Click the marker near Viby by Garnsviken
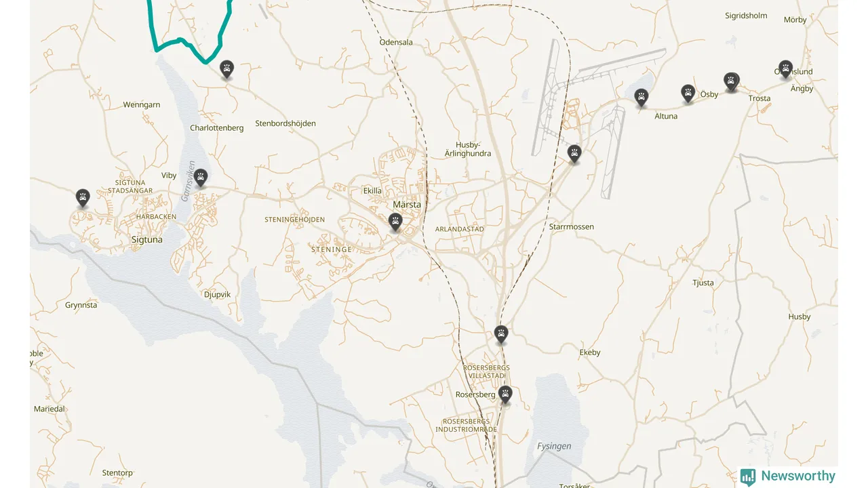 pos(201,178)
